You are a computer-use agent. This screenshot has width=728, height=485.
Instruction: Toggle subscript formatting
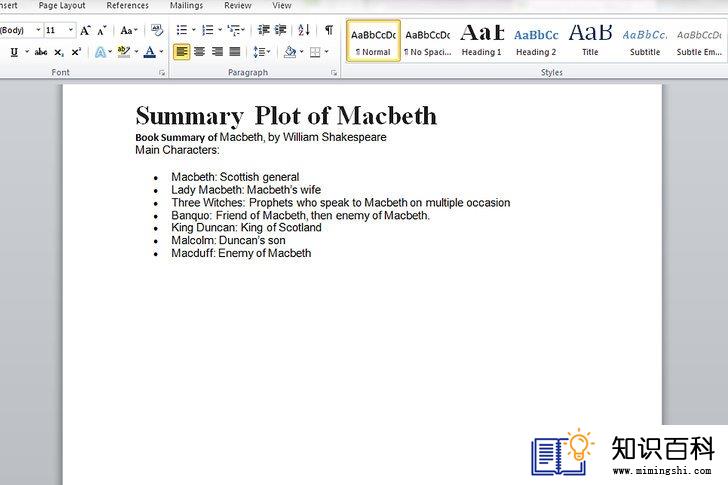click(x=59, y=52)
